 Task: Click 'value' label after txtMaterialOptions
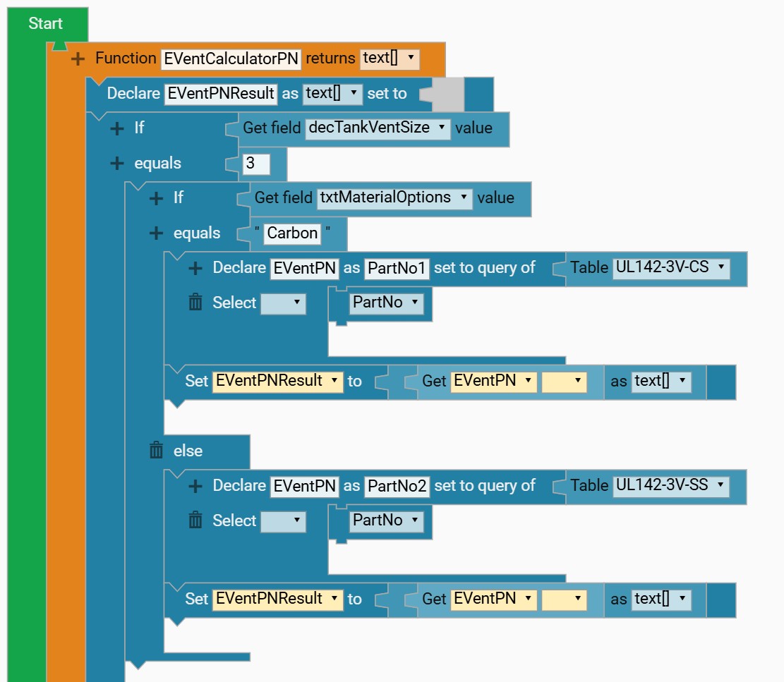495,198
